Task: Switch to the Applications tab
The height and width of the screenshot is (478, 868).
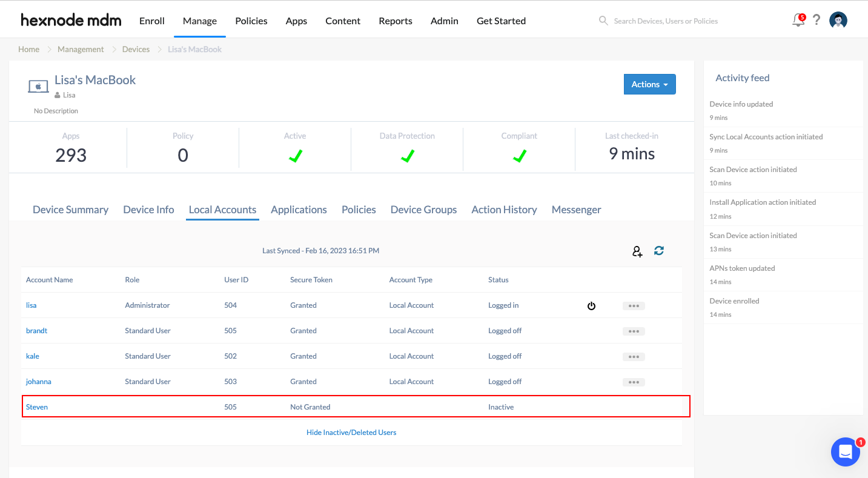Action: 299,210
